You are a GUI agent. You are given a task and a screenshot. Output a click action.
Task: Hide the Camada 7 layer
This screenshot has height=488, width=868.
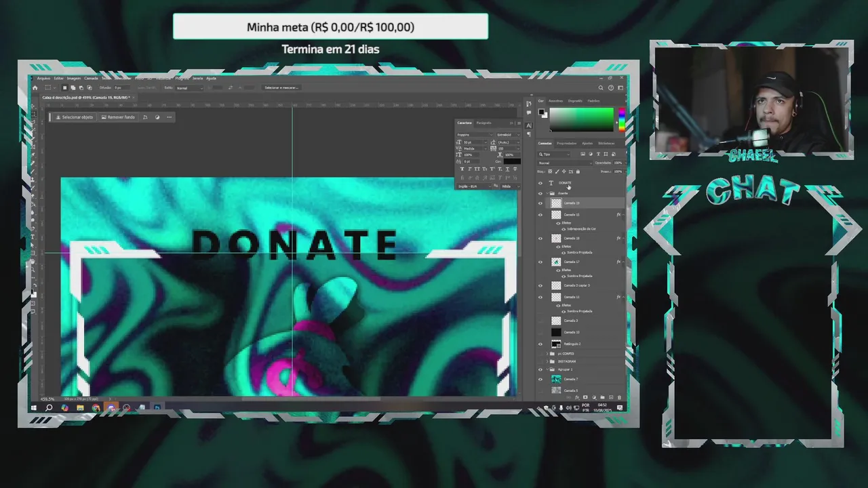[540, 379]
